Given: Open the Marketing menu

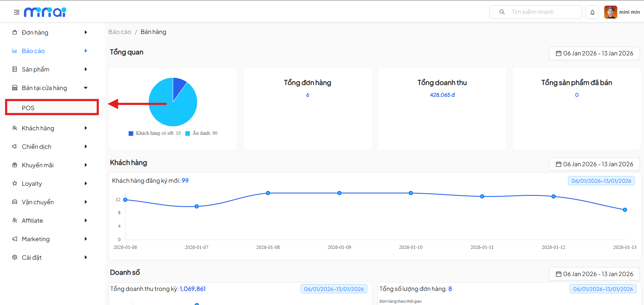Looking at the screenshot, I should pyautogui.click(x=36, y=239).
